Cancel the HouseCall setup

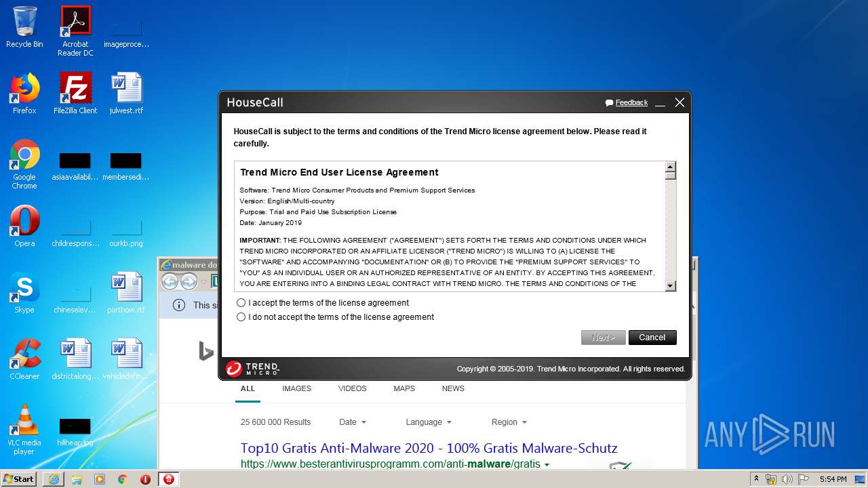[x=652, y=338]
